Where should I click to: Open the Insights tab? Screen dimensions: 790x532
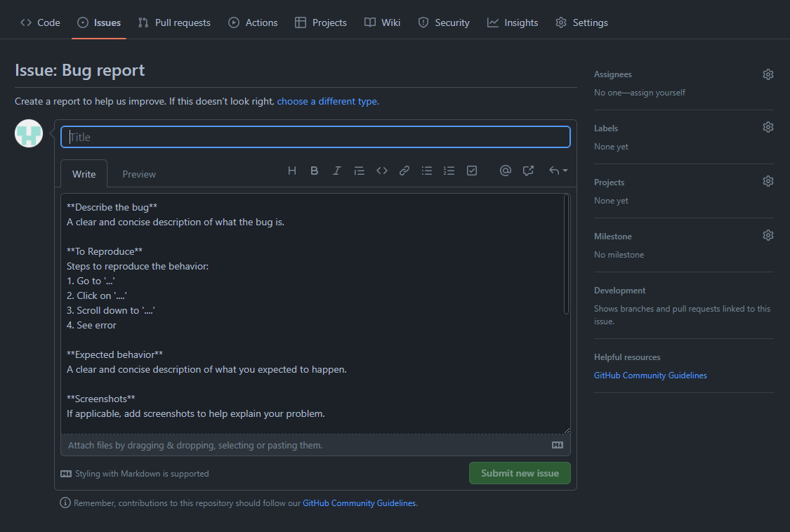coord(513,22)
